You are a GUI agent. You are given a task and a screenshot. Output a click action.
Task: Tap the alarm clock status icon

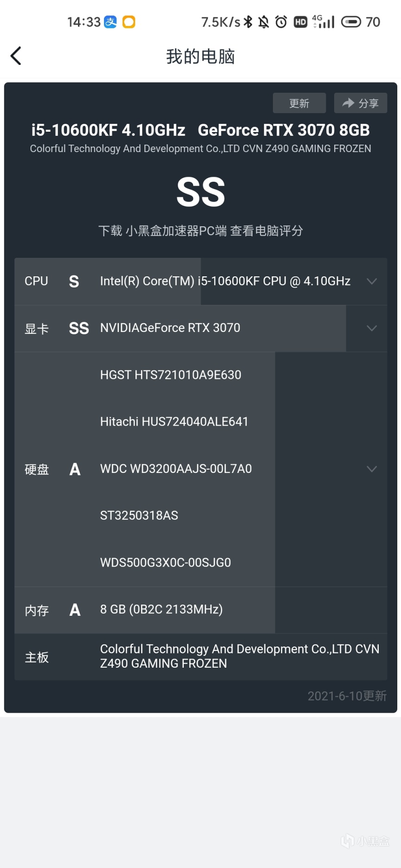pos(281,22)
